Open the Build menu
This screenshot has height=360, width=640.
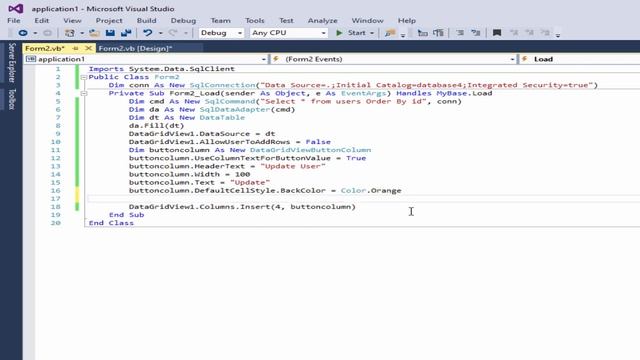click(x=147, y=20)
